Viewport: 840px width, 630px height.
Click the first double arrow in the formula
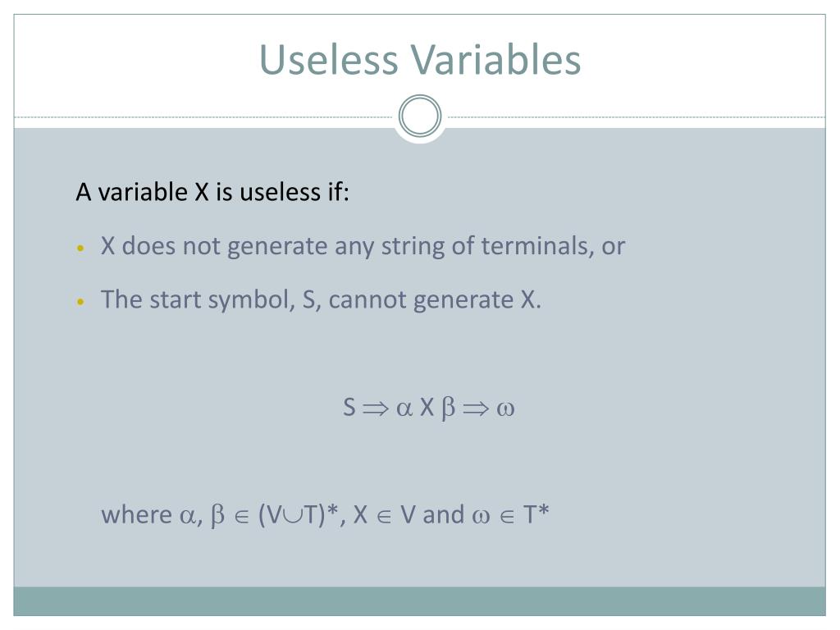(x=375, y=409)
